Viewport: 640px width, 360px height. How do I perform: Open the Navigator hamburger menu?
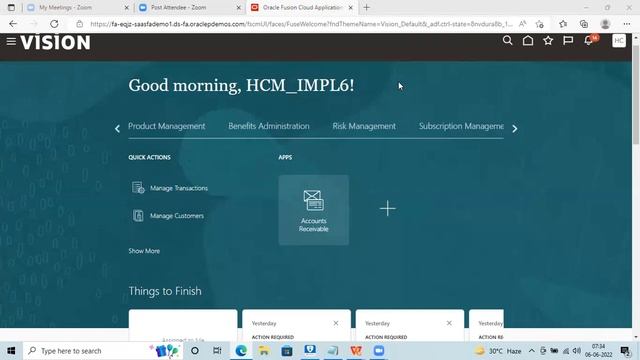point(11,41)
